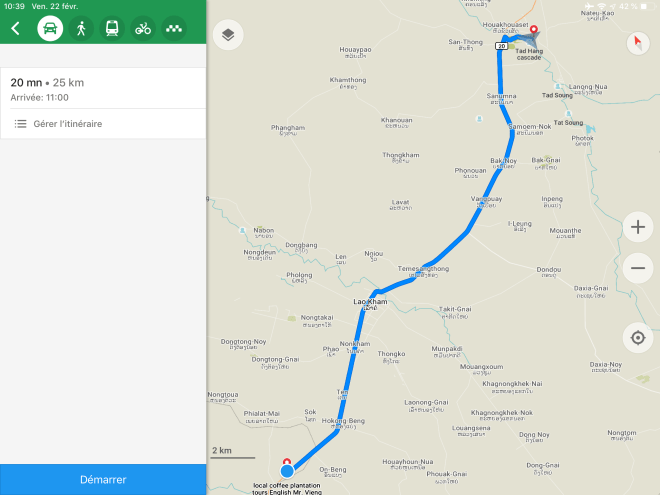Open Gérer l'itinéraire route manager
660x495 pixels.
click(103, 124)
